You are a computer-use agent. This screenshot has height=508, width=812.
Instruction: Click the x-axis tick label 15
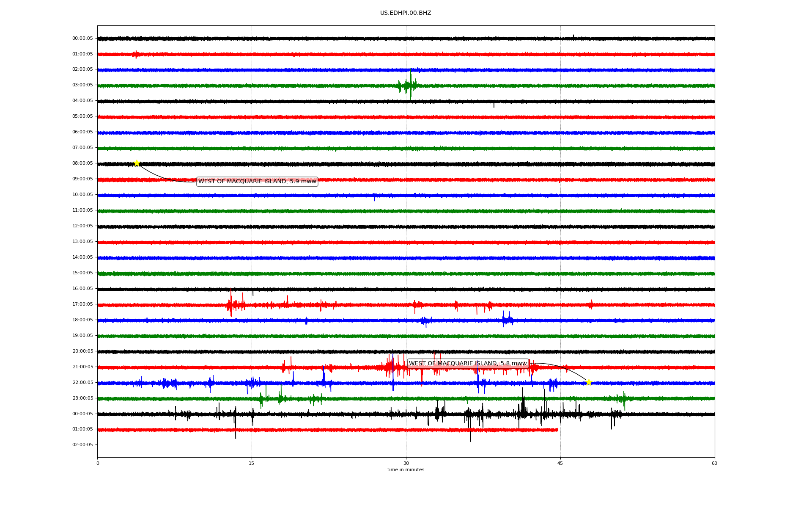coord(252,463)
